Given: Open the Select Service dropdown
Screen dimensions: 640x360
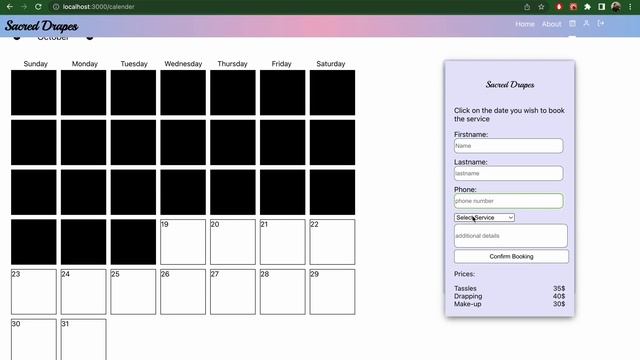Looking at the screenshot, I should pyautogui.click(x=484, y=218).
